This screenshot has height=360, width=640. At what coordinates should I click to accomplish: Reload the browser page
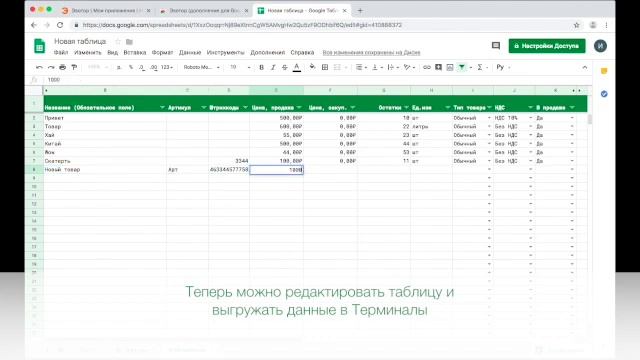[60, 25]
